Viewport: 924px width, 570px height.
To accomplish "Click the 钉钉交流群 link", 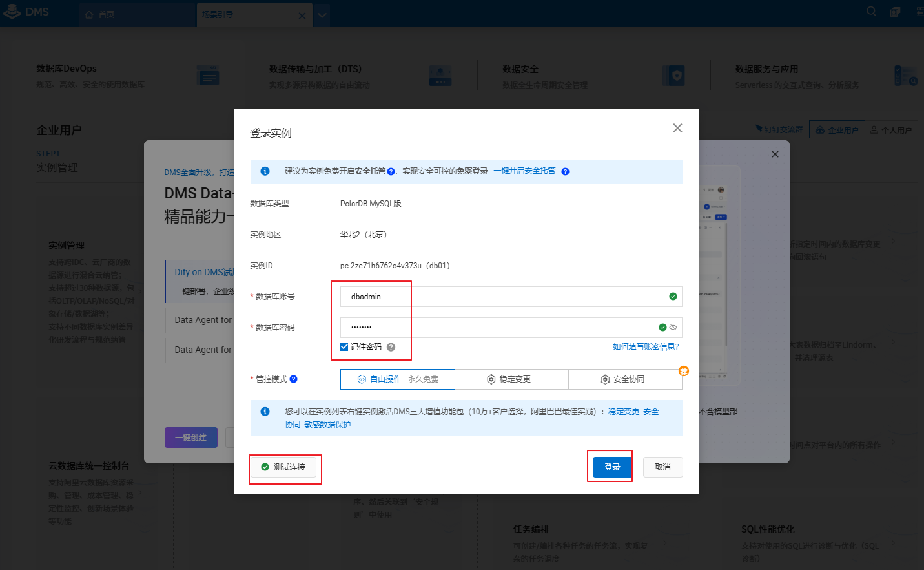I will click(779, 130).
